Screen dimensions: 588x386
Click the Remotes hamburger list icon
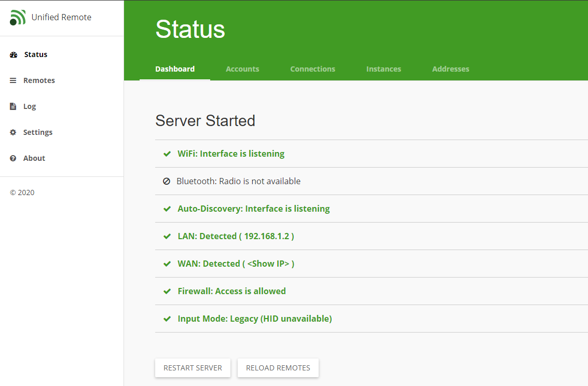point(13,80)
